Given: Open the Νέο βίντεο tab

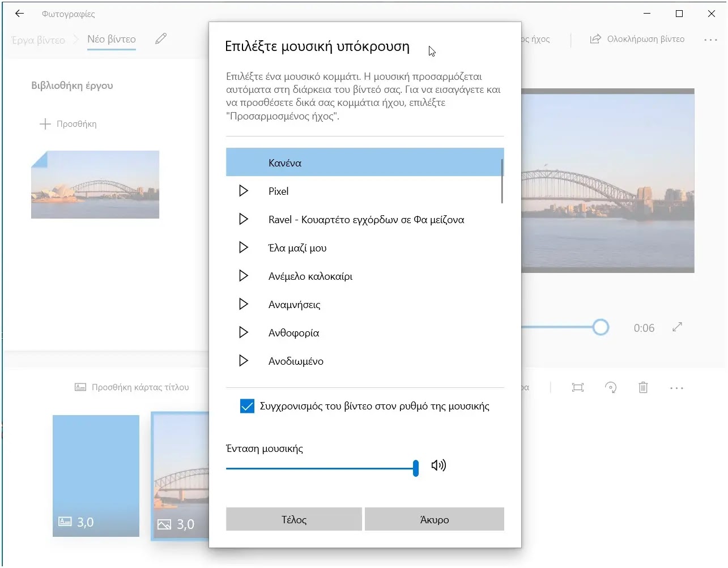Looking at the screenshot, I should (112, 39).
